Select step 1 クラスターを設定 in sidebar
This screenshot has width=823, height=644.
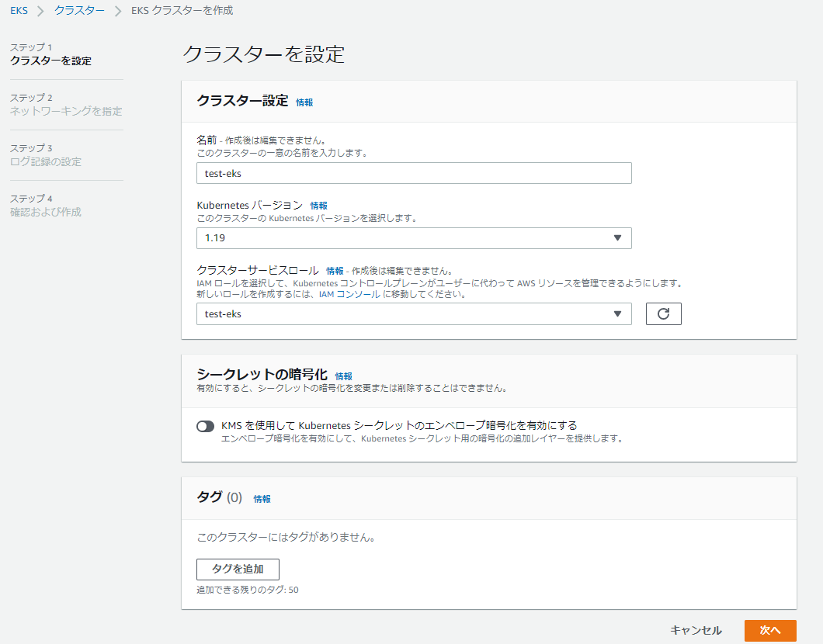50,61
